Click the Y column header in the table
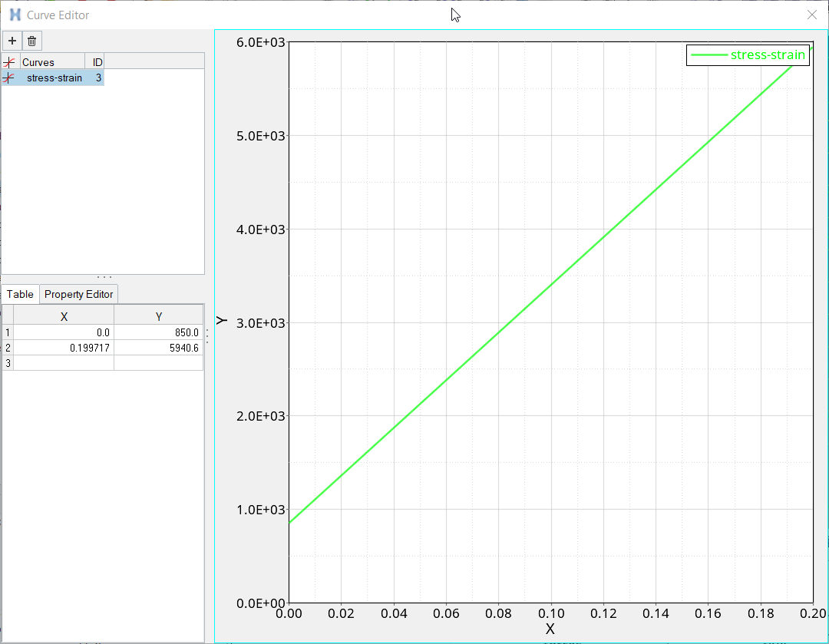 [158, 316]
